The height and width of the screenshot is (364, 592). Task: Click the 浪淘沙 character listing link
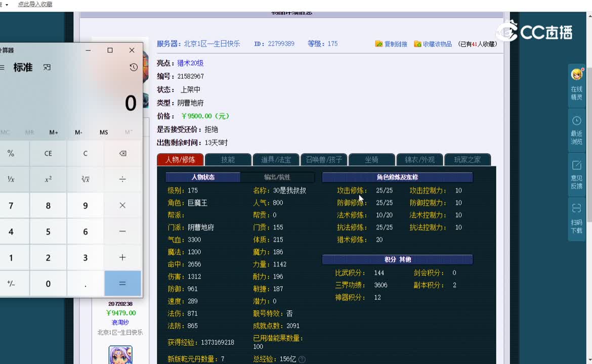[x=120, y=322]
